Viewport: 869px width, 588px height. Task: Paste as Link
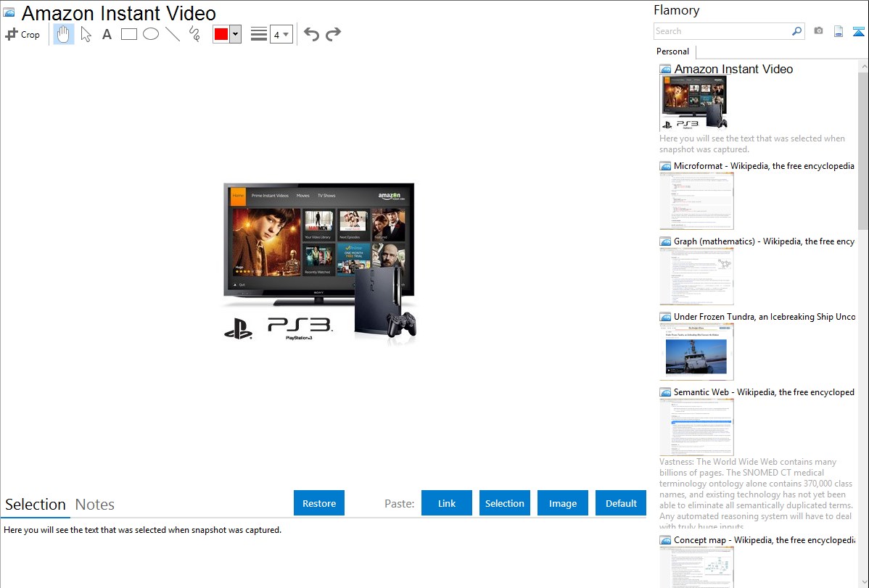(447, 503)
